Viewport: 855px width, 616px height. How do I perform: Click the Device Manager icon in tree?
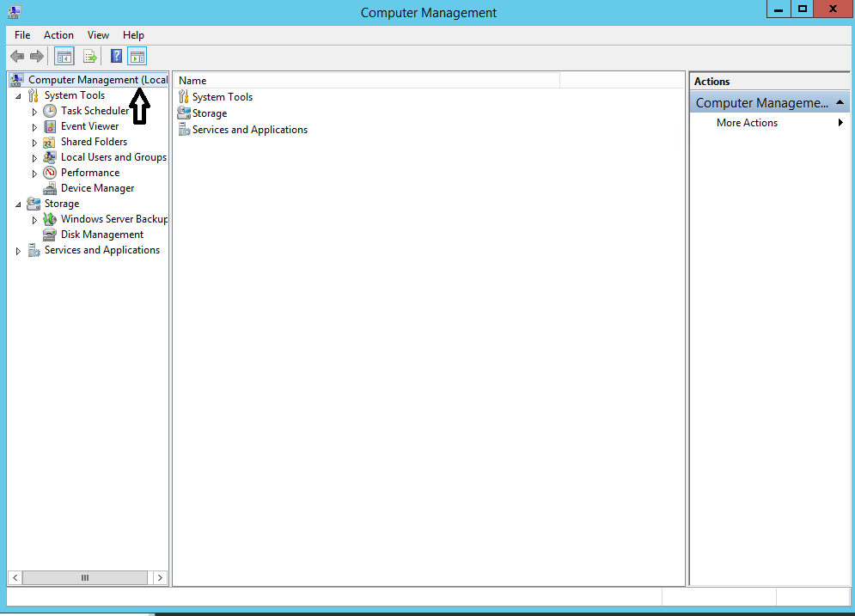(x=50, y=189)
